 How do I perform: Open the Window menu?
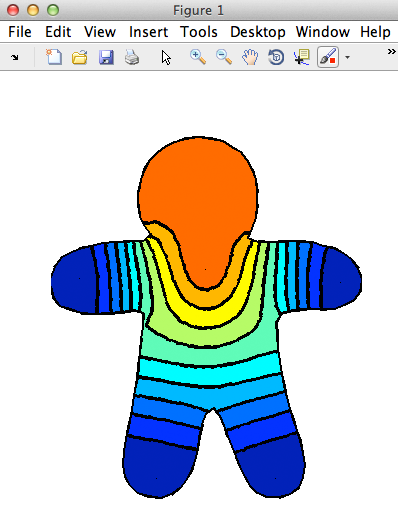point(323,32)
